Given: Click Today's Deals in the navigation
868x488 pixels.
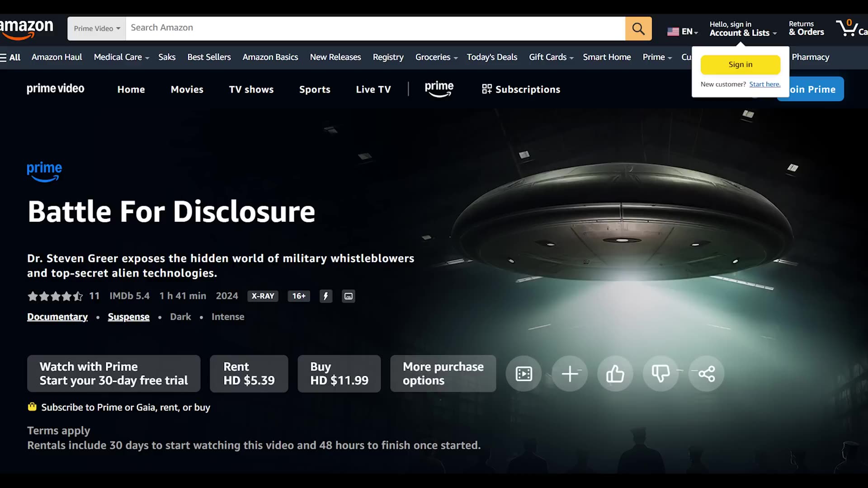Looking at the screenshot, I should (x=492, y=57).
